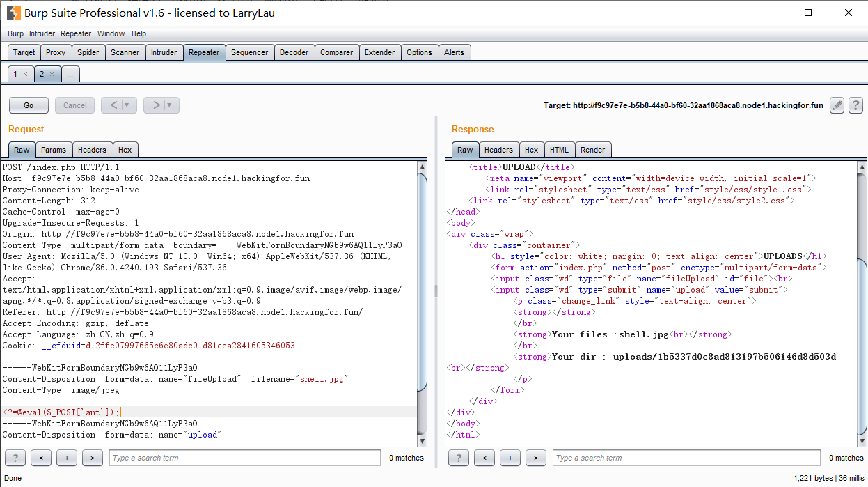Click the pencil icon to edit target
This screenshot has width=868, height=487.
pos(837,105)
